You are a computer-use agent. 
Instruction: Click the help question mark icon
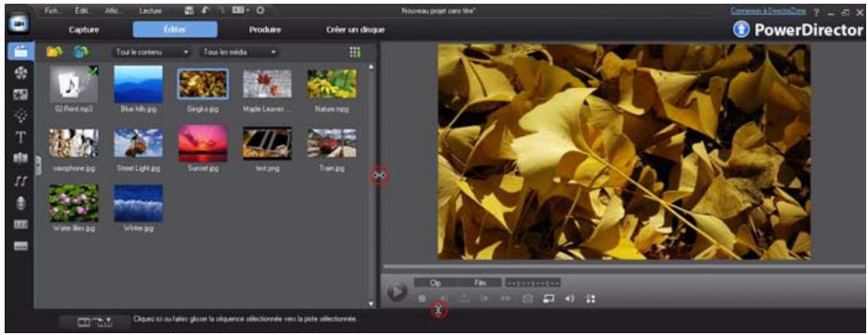[x=816, y=12]
